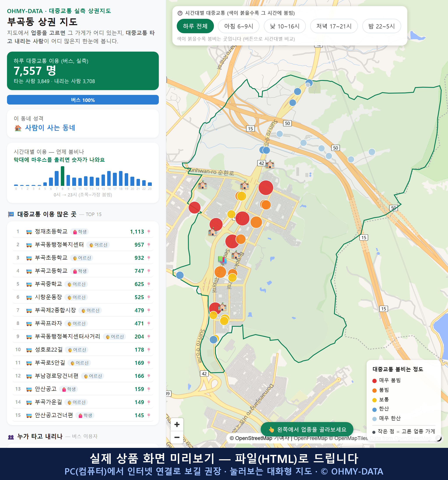Click the bus icon beside 안산공고건너편
The width and height of the screenshot is (448, 480).
[x=29, y=415]
